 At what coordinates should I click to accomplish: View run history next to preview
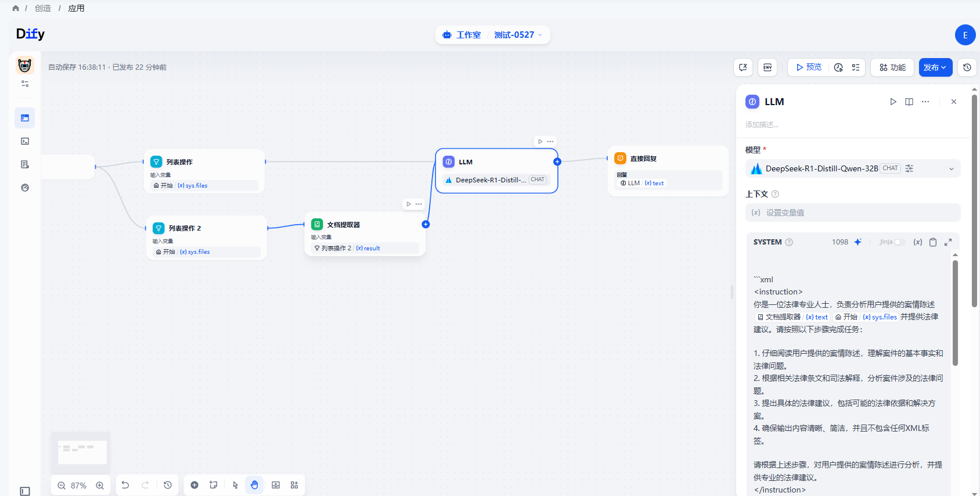[838, 67]
